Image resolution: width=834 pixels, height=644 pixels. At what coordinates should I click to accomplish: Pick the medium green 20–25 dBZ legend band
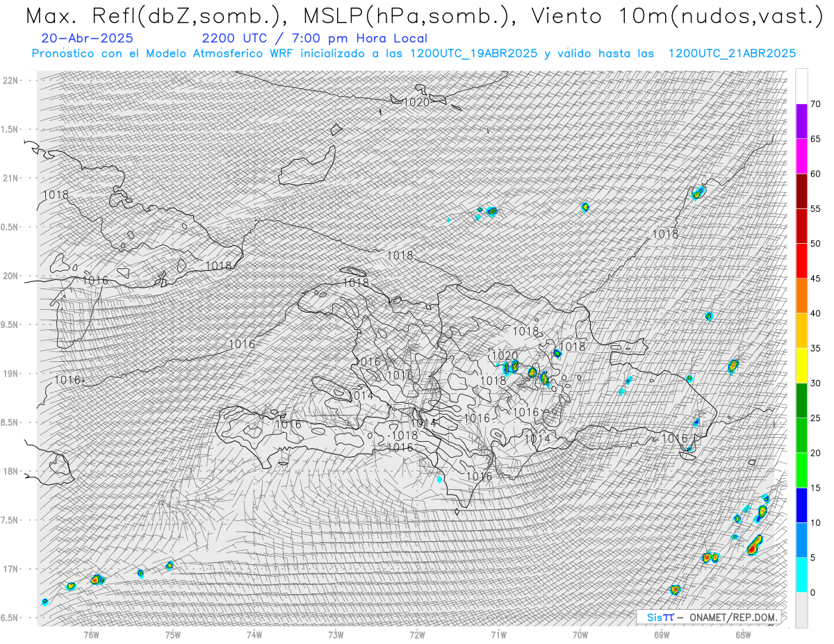801,436
